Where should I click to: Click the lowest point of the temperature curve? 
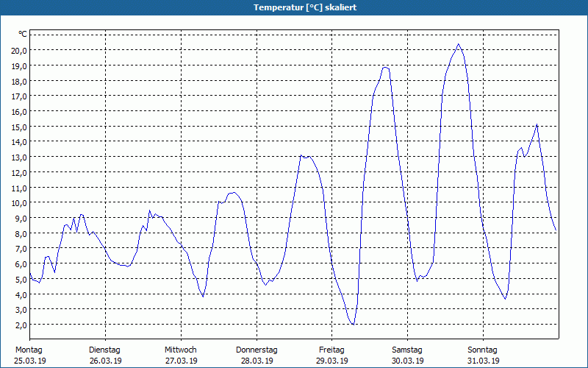354,324
